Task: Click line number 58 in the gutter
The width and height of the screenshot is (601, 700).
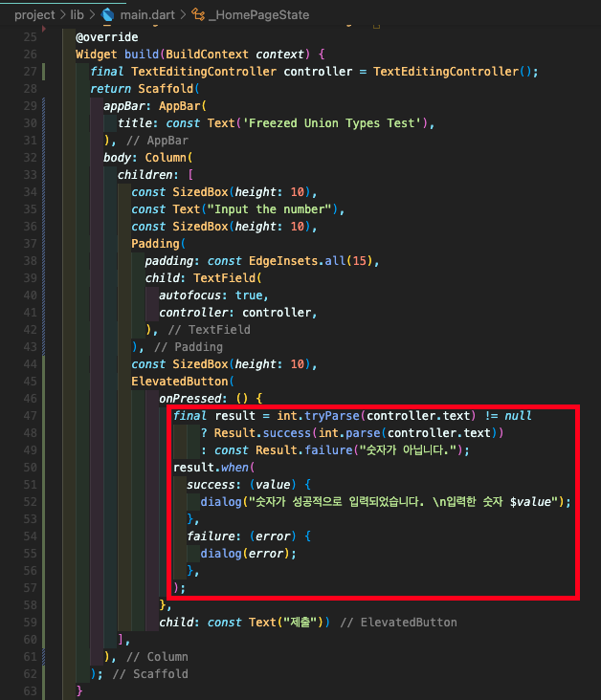Action: [x=30, y=605]
